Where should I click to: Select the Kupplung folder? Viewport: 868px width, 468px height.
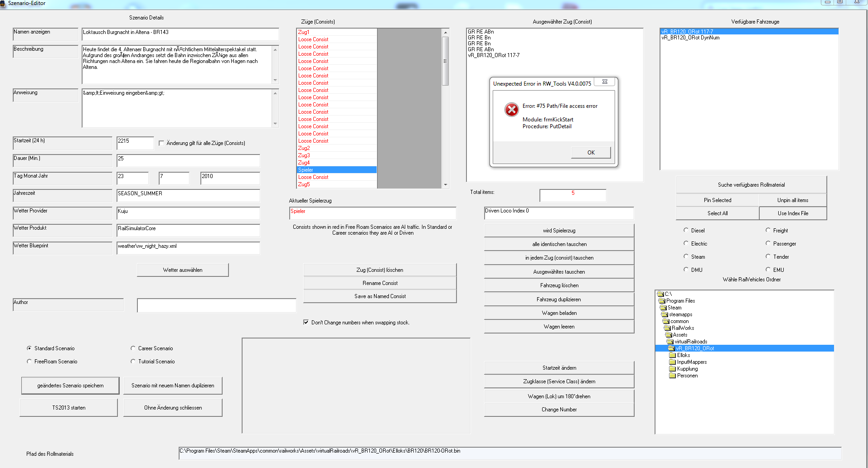pyautogui.click(x=687, y=369)
